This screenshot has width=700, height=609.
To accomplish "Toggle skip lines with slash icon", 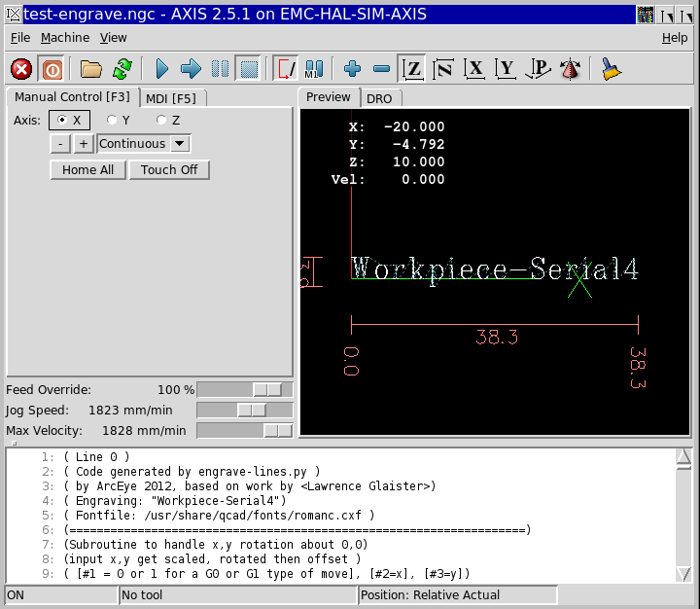I will tap(286, 69).
